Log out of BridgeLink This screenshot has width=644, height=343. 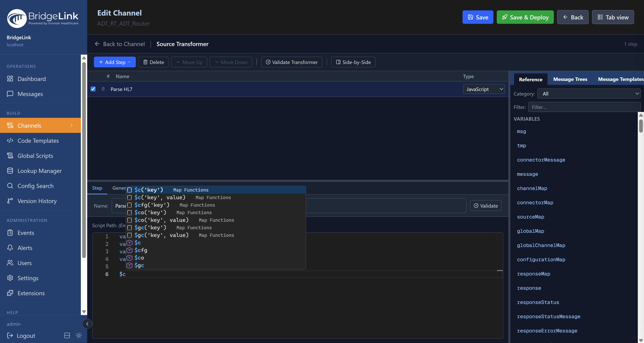click(x=21, y=336)
